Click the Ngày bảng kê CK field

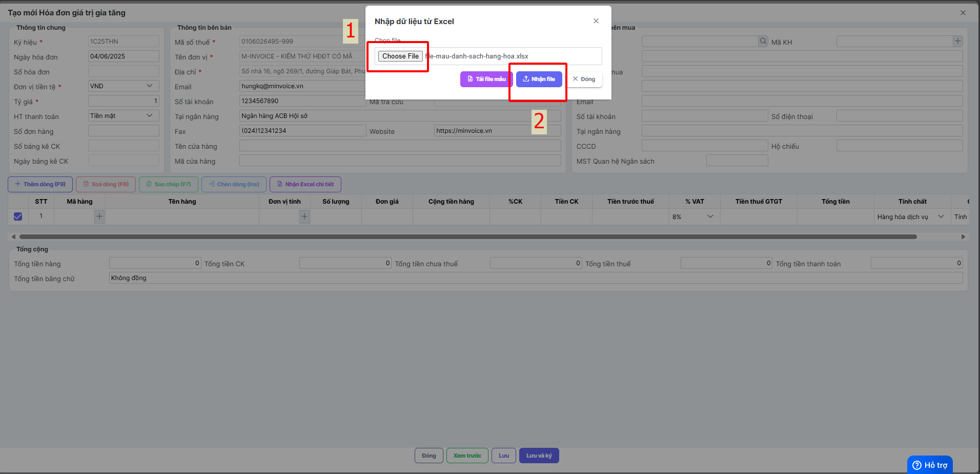click(124, 160)
